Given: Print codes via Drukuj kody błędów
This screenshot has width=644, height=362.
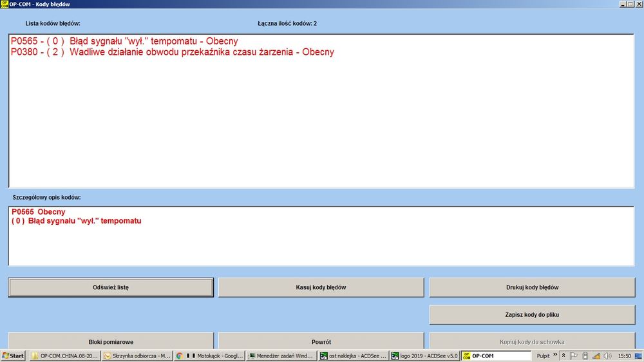Looking at the screenshot, I should [533, 287].
